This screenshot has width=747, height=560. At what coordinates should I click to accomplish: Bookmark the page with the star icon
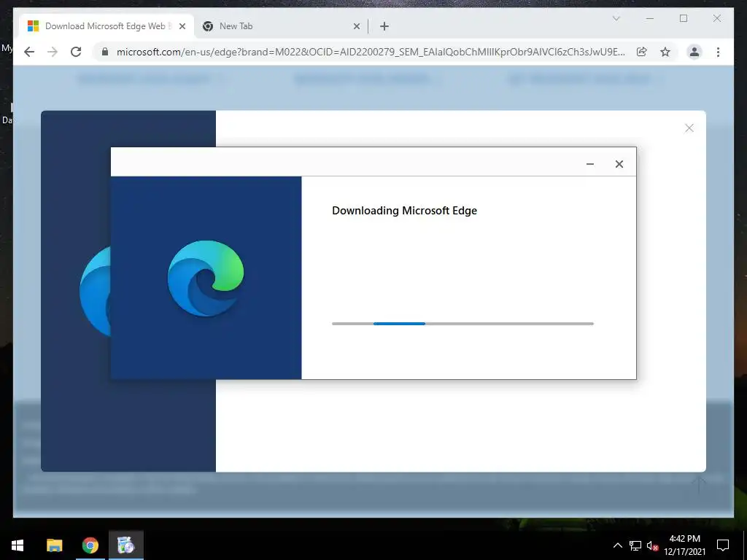click(x=665, y=52)
